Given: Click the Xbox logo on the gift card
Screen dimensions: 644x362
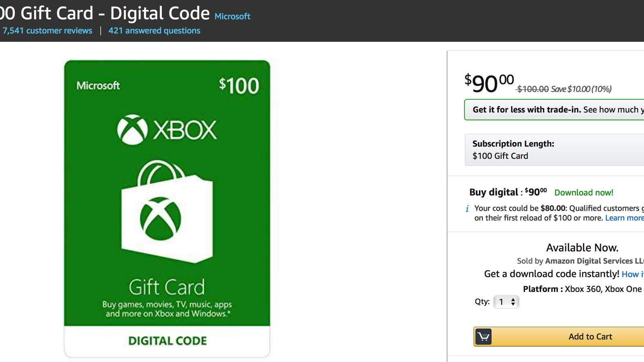Looking at the screenshot, I should [167, 130].
